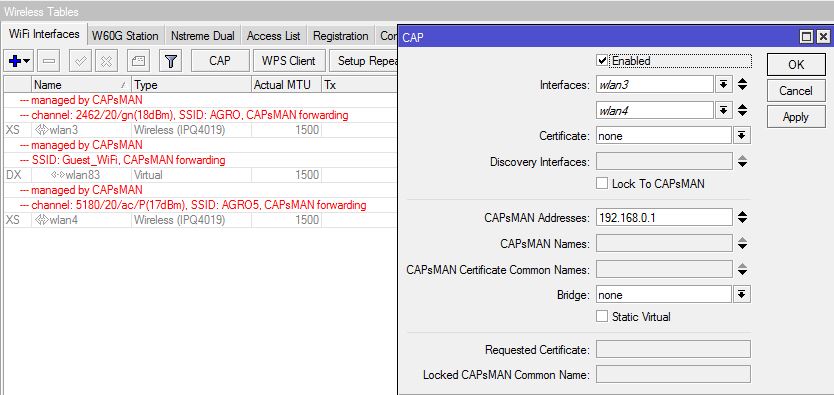Viewport: 834px width, 395px height.
Task: Click the X Disable toolbar button
Action: coord(106,61)
